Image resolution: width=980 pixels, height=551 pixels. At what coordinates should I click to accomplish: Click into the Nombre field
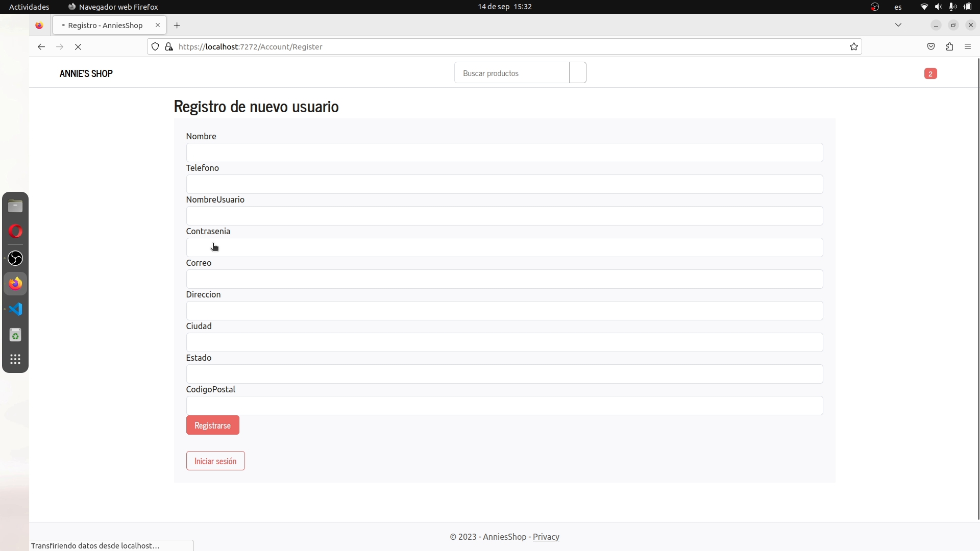(x=504, y=153)
